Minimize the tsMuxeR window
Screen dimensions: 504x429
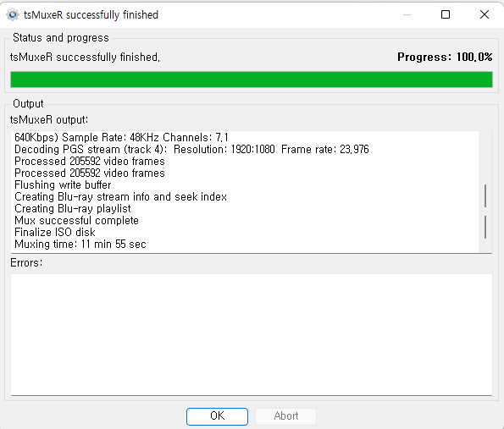pyautogui.click(x=407, y=14)
